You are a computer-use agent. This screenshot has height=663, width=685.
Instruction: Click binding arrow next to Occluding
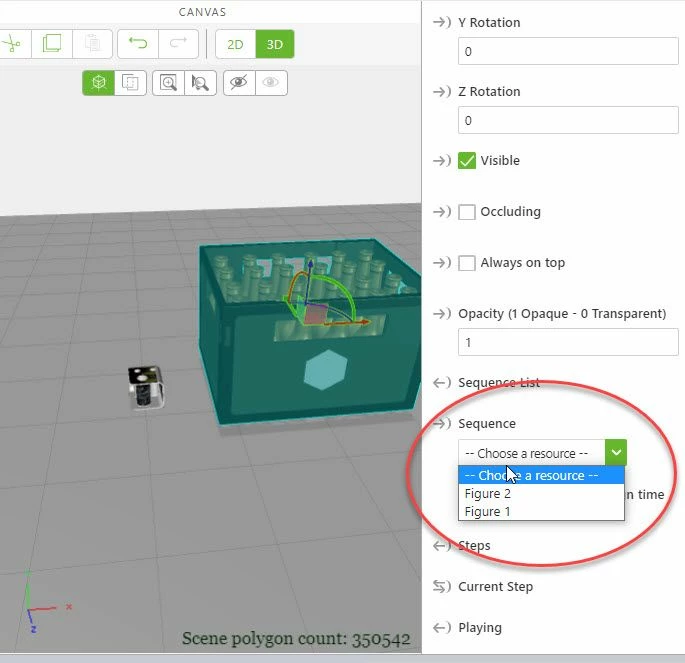pos(442,212)
